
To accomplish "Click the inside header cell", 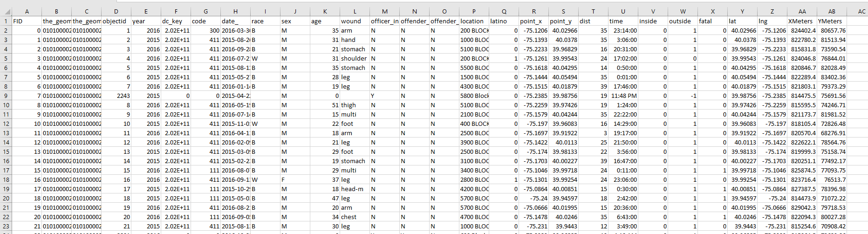I will (x=653, y=21).
